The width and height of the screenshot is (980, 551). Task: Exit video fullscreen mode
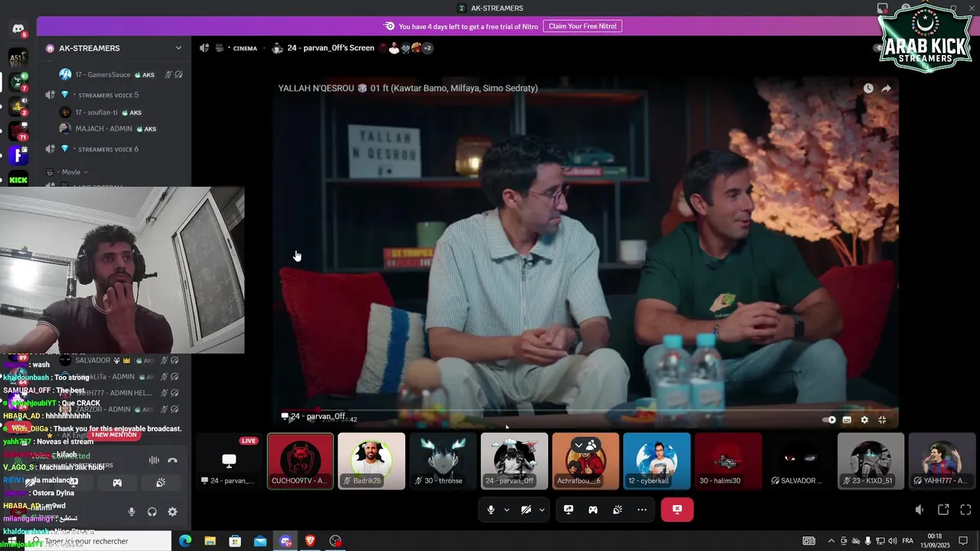pos(882,419)
